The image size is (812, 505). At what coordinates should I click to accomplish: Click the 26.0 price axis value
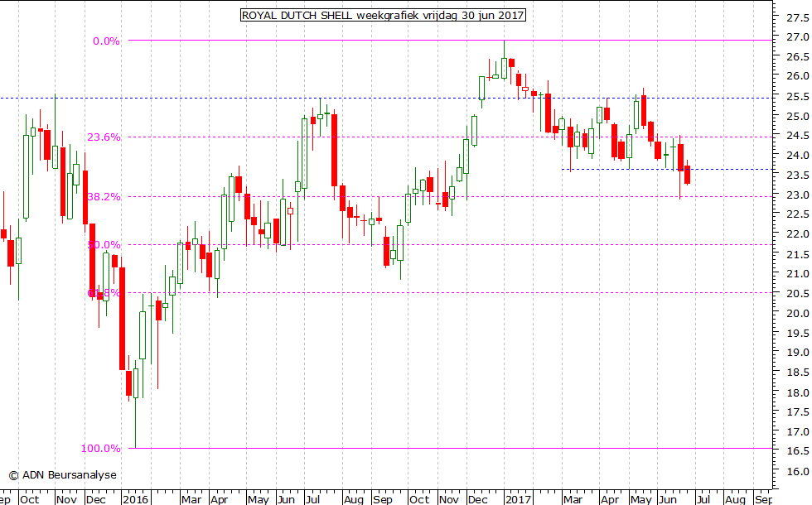click(797, 76)
